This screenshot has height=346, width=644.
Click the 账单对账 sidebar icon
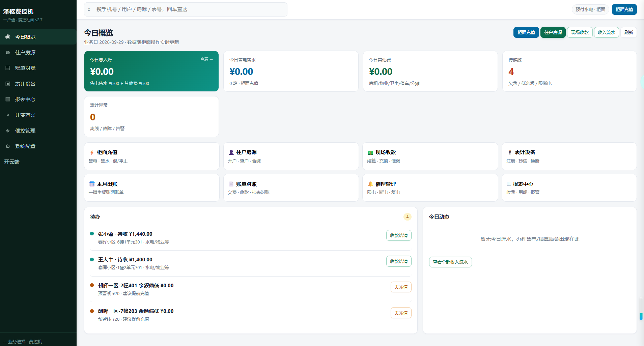coord(8,68)
